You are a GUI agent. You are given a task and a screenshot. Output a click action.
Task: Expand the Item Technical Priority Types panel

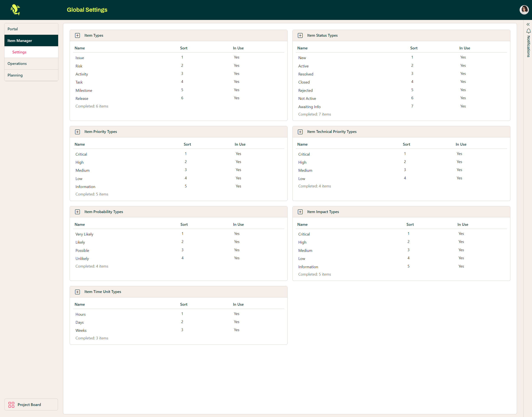pyautogui.click(x=300, y=132)
